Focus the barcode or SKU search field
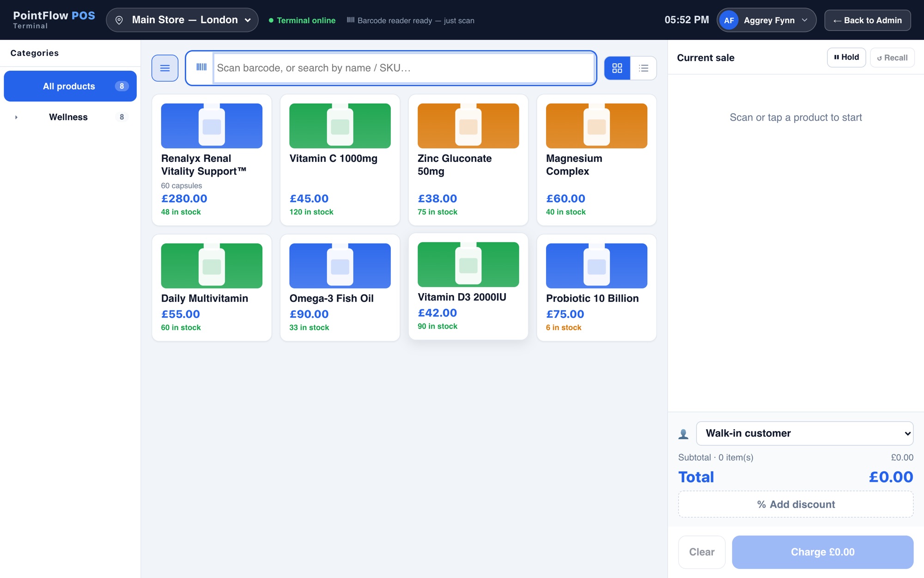 point(404,68)
